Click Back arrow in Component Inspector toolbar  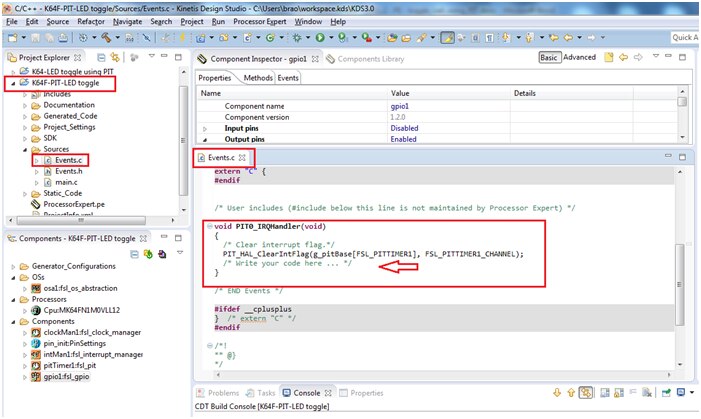pyautogui.click(x=623, y=57)
